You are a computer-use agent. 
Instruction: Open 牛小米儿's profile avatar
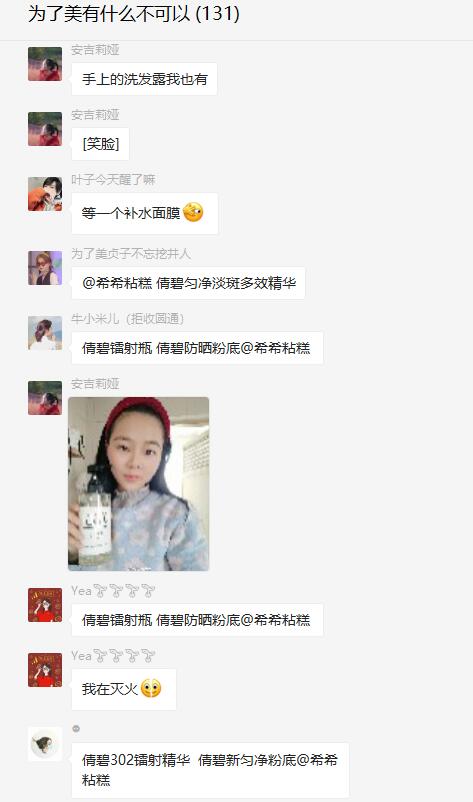tap(45, 333)
